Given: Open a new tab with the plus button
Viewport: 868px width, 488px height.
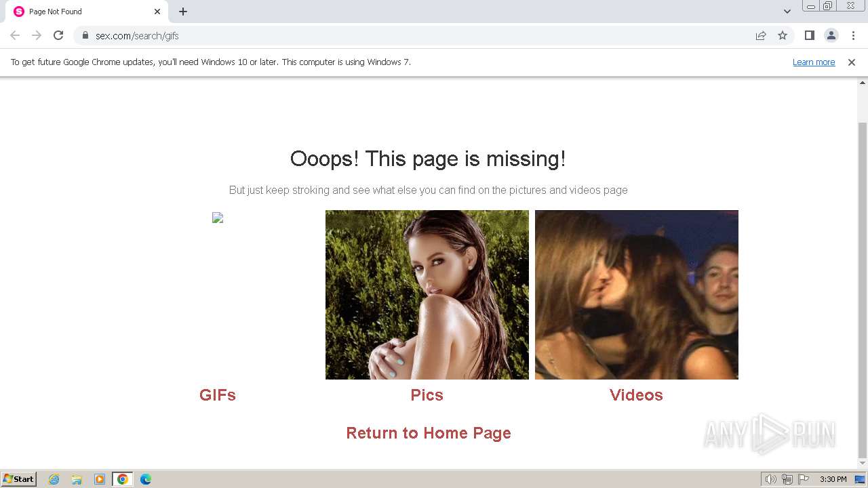Looking at the screenshot, I should [x=183, y=12].
